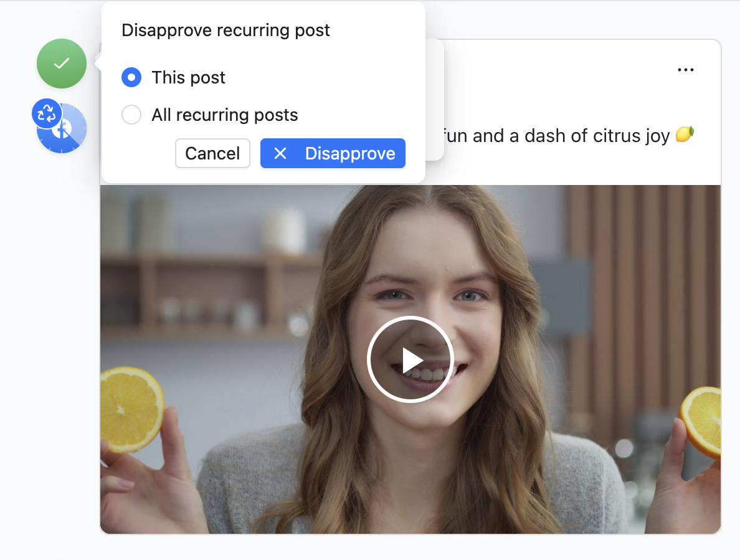Image resolution: width=740 pixels, height=560 pixels.
Task: Click the popover arrow pointing to checkmark
Action: click(x=98, y=63)
